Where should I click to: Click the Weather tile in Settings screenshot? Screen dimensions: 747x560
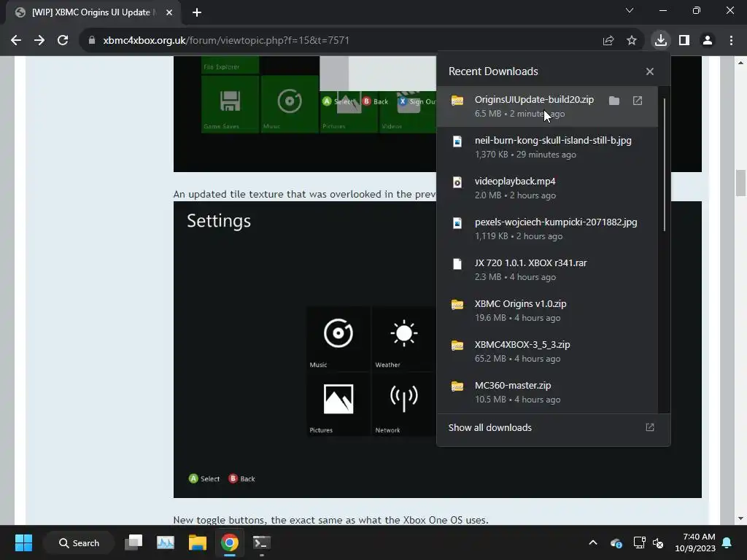403,338
